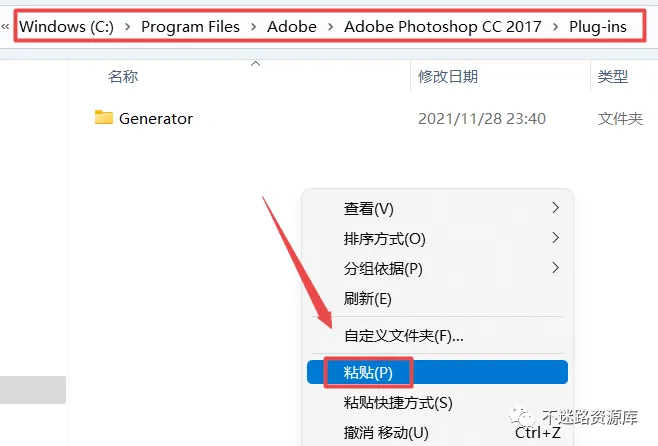
Task: Select the Generator folder name
Action: point(156,118)
